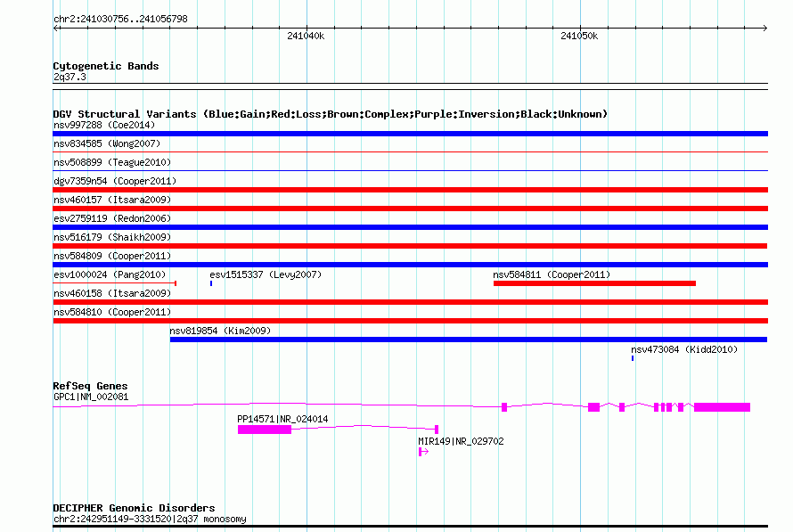Click the MIR149 arrow glyph

point(423,452)
